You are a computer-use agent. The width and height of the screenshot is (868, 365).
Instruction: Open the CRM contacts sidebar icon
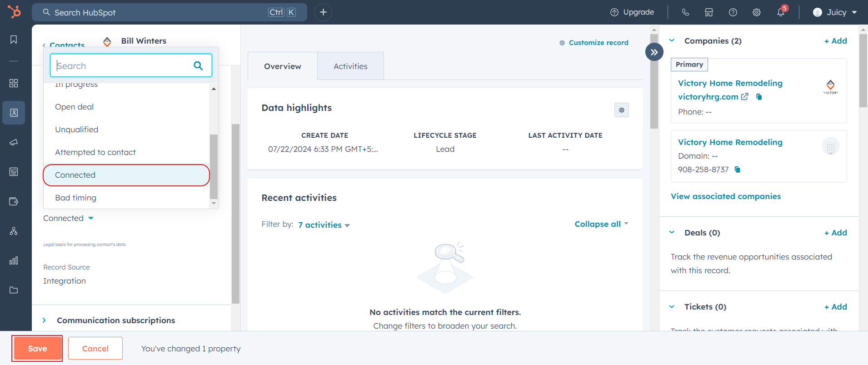pyautogui.click(x=14, y=113)
